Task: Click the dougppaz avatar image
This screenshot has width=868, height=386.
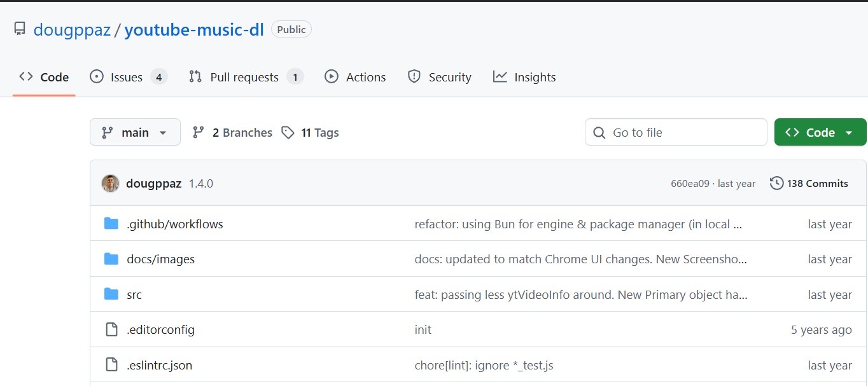Action: (x=110, y=183)
